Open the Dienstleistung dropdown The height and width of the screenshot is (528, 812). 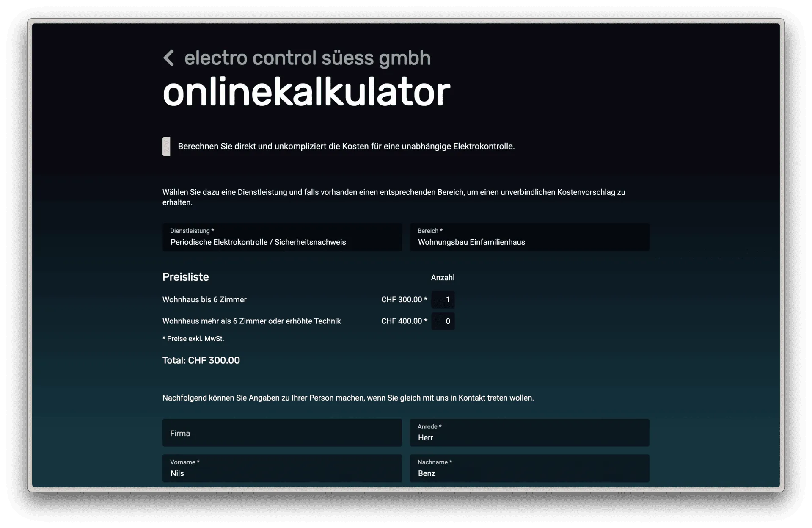coord(282,237)
